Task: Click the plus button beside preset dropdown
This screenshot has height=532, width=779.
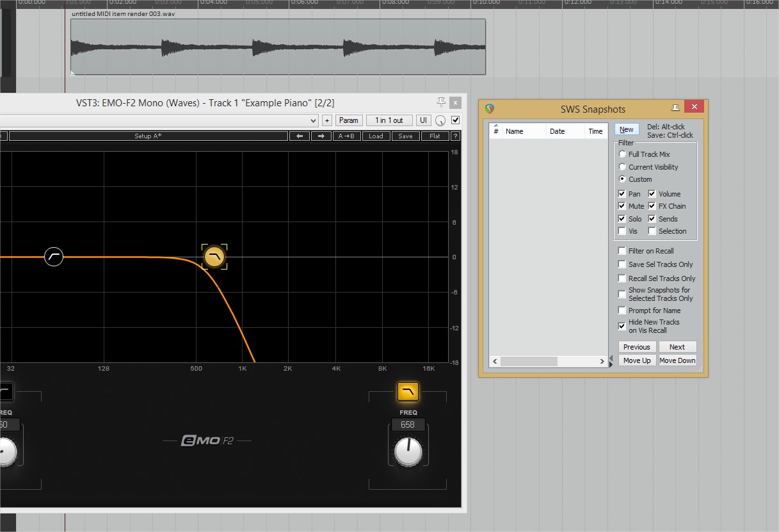Action: click(x=326, y=120)
